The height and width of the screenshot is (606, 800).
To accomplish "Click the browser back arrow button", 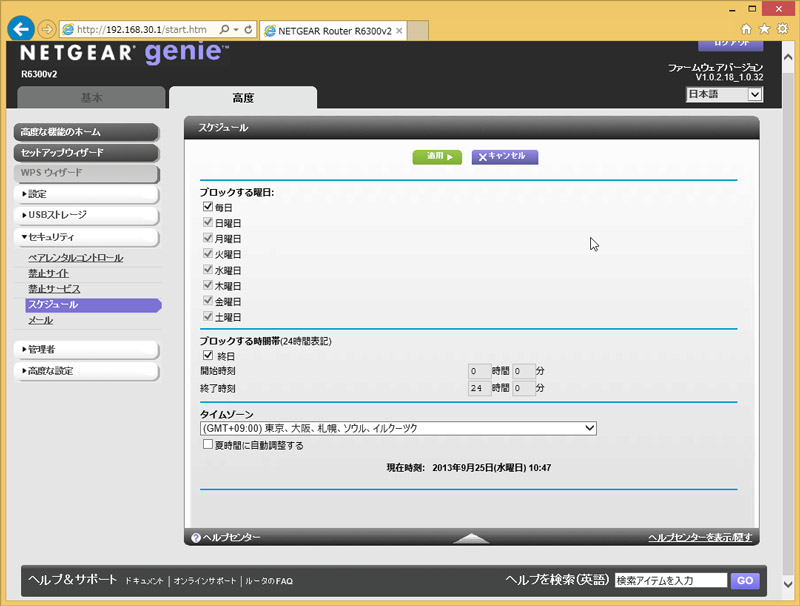I will pos(21,29).
